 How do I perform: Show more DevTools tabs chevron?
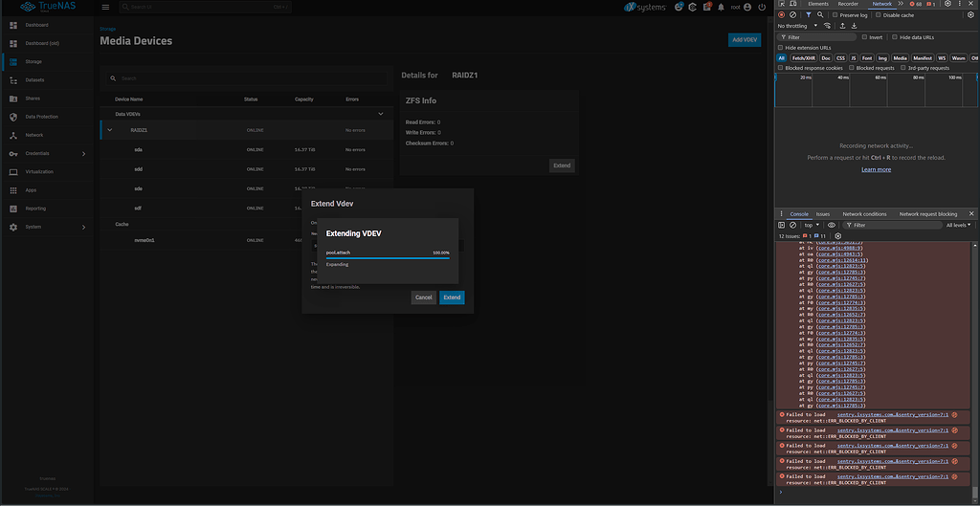point(901,4)
